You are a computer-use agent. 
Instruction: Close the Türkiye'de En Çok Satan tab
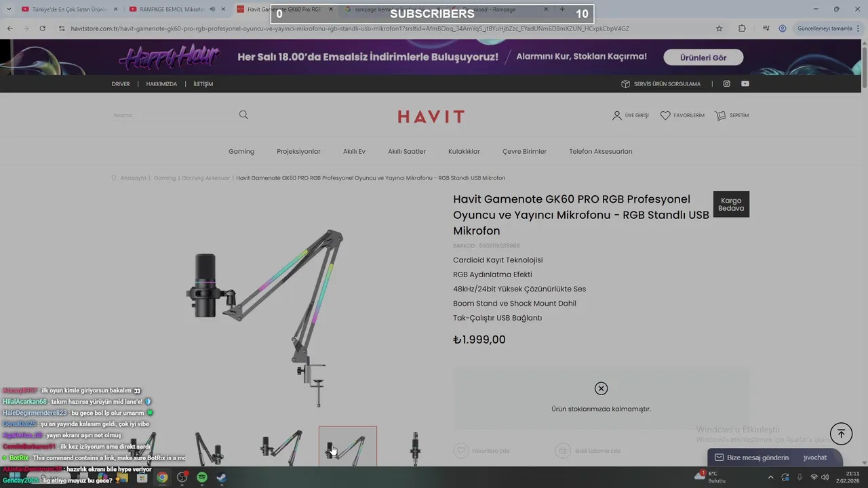(116, 9)
